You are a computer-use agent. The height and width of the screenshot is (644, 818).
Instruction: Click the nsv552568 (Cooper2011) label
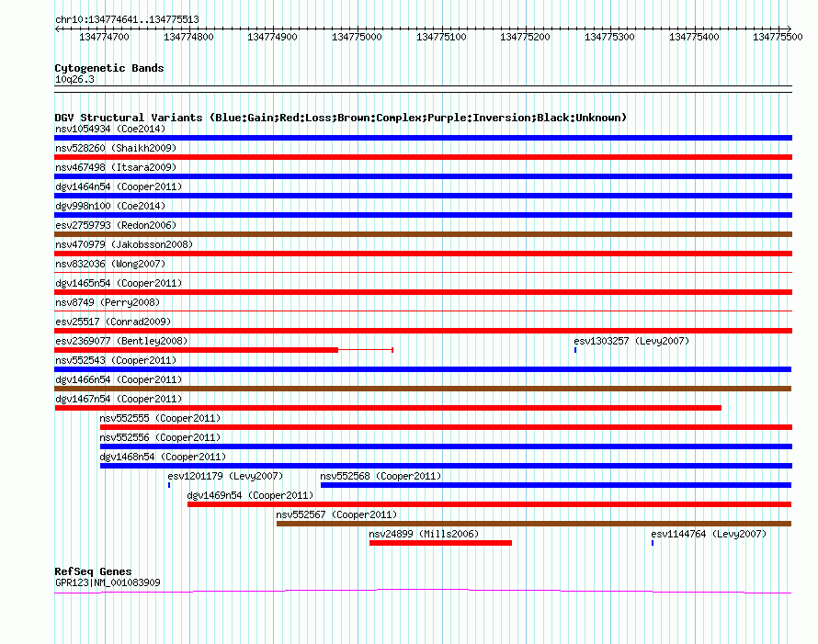click(381, 476)
